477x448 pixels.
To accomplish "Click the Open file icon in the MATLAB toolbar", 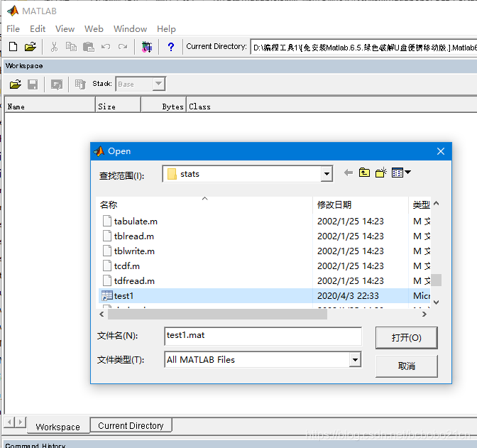I will tap(30, 47).
